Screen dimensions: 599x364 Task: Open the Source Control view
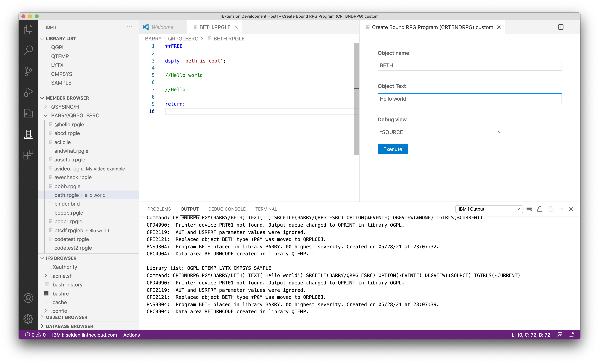(28, 71)
